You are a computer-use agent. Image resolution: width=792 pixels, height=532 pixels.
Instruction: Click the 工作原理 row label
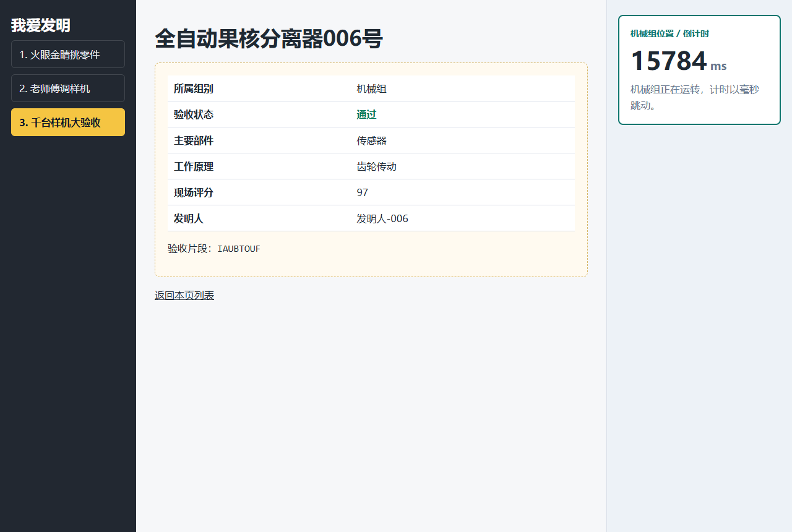[x=194, y=166]
